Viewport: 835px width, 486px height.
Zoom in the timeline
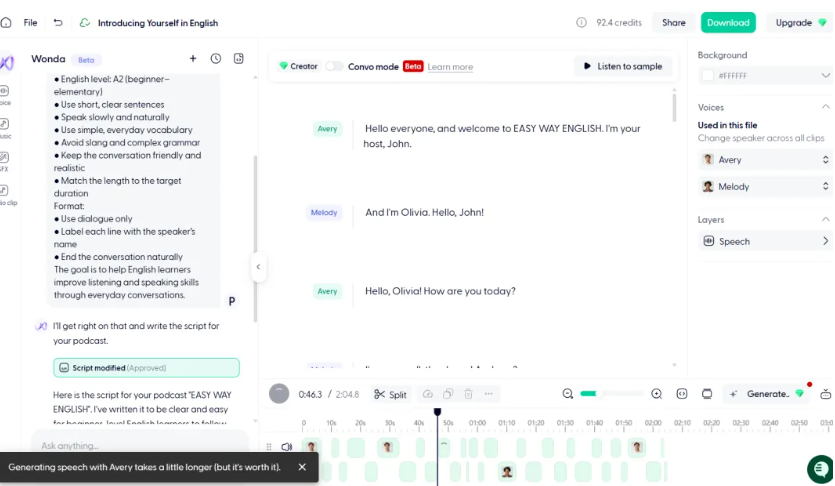pyautogui.click(x=656, y=394)
